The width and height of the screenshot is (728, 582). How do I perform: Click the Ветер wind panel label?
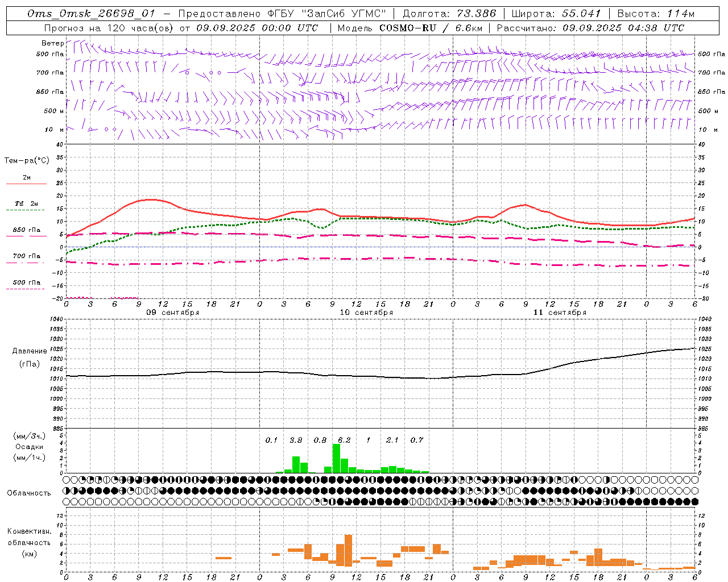coord(52,43)
